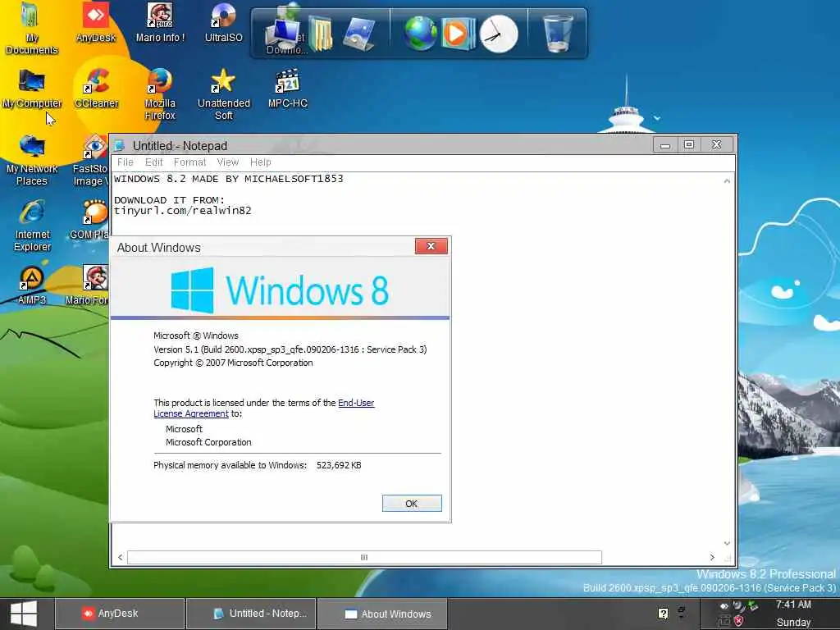This screenshot has width=840, height=630.
Task: Click the DOWNLOAD IT FROM: text line
Action: coord(169,200)
